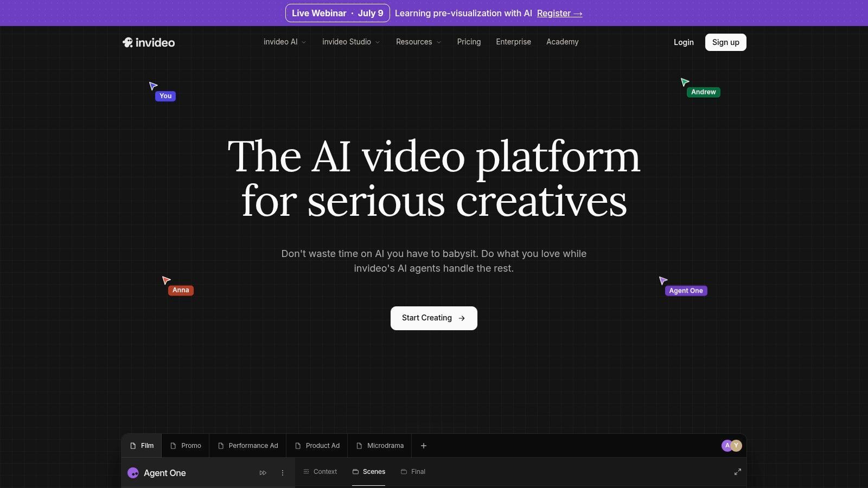868x488 pixels.
Task: Click the Live Webinar July 9 badge
Action: [337, 13]
